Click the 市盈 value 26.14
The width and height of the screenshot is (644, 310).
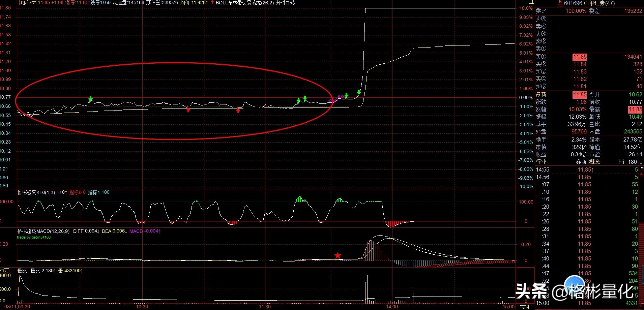(636, 154)
